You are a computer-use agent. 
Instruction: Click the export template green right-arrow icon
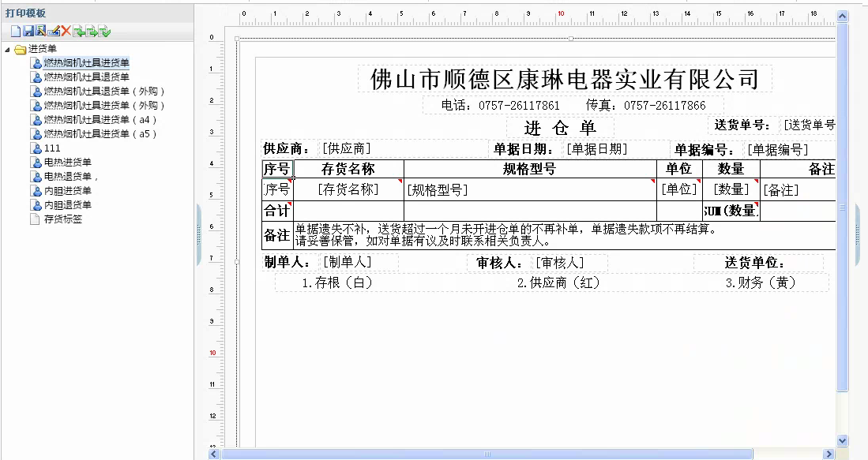pos(92,32)
